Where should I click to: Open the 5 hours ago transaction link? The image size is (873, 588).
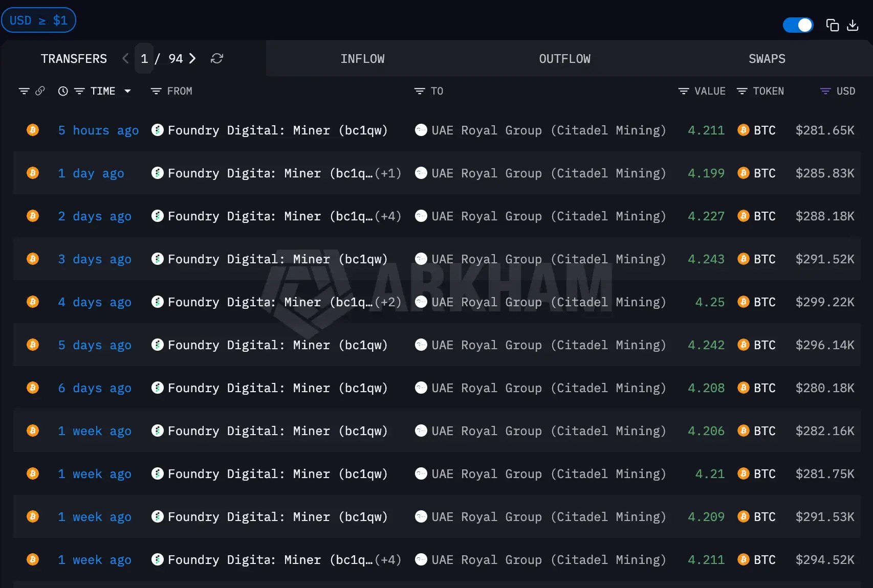[98, 130]
